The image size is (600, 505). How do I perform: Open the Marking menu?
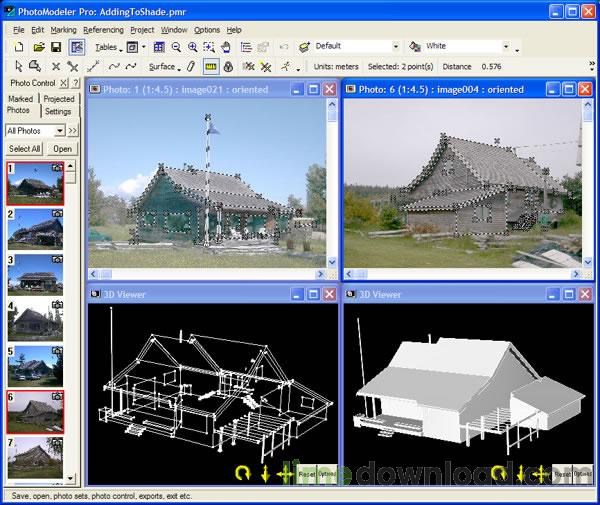click(63, 30)
